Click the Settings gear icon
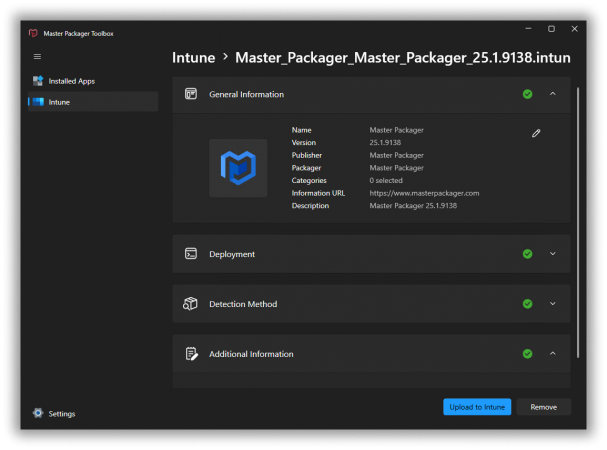607x450 pixels. (x=38, y=413)
